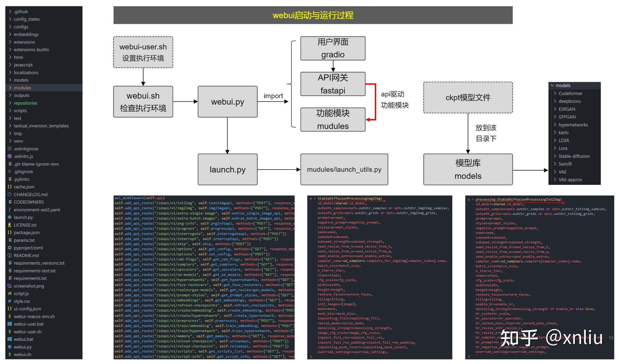Click the info icon next to README.md

tap(9, 255)
